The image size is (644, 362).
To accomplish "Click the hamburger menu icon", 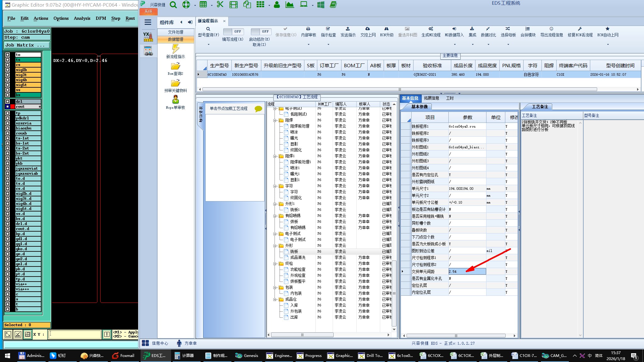I will (148, 22).
